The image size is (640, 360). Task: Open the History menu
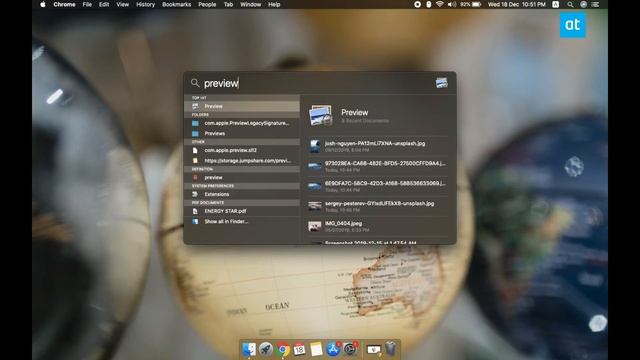pos(145,4)
